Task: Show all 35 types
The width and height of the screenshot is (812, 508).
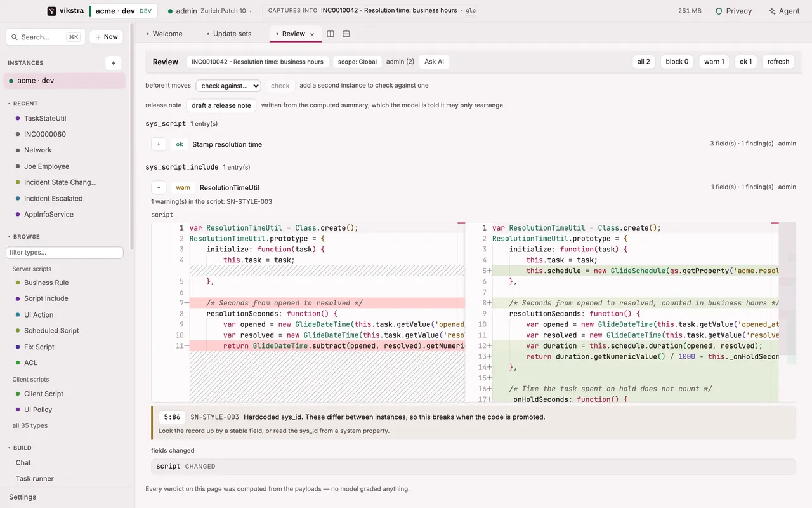Action: pos(30,425)
